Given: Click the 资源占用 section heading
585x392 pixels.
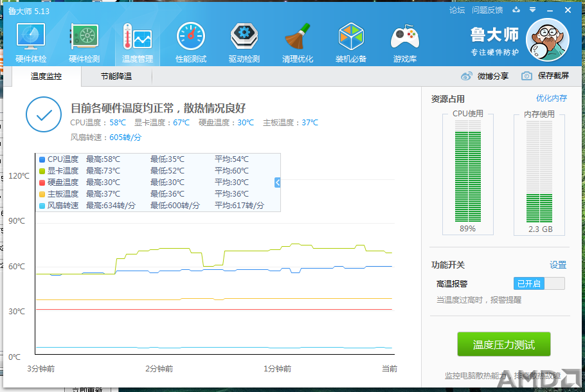Looking at the screenshot, I should (x=447, y=99).
